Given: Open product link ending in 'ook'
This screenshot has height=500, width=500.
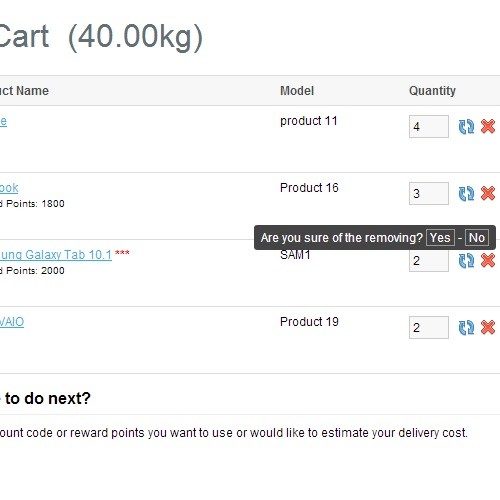Looking at the screenshot, I should [9, 188].
